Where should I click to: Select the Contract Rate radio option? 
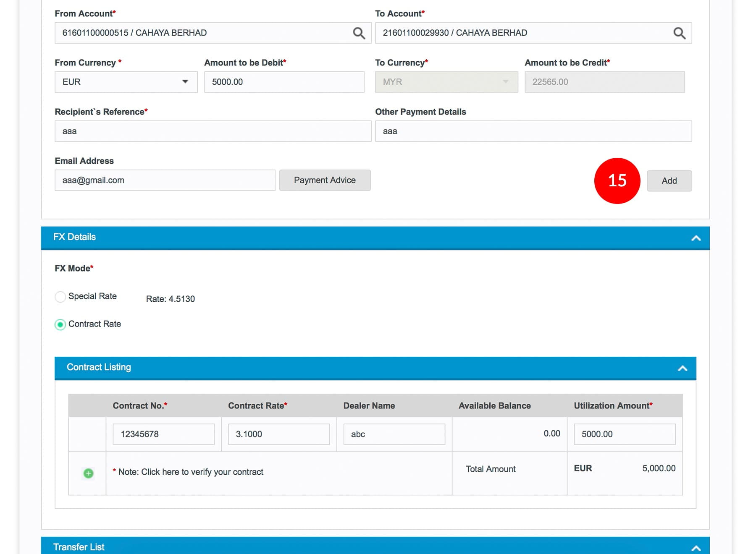(60, 324)
